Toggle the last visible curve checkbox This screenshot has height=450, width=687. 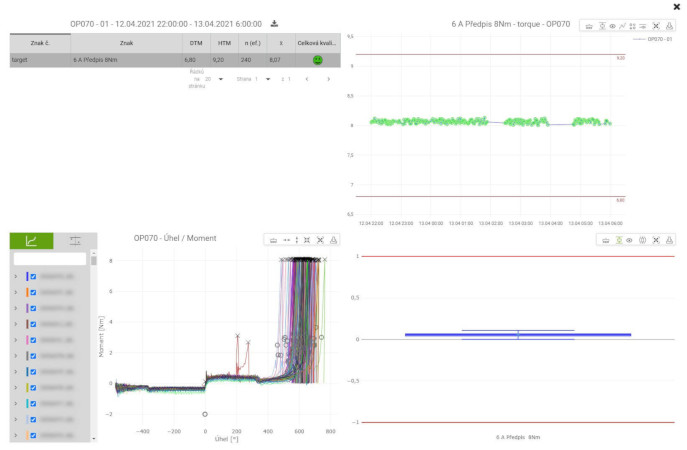pos(33,436)
